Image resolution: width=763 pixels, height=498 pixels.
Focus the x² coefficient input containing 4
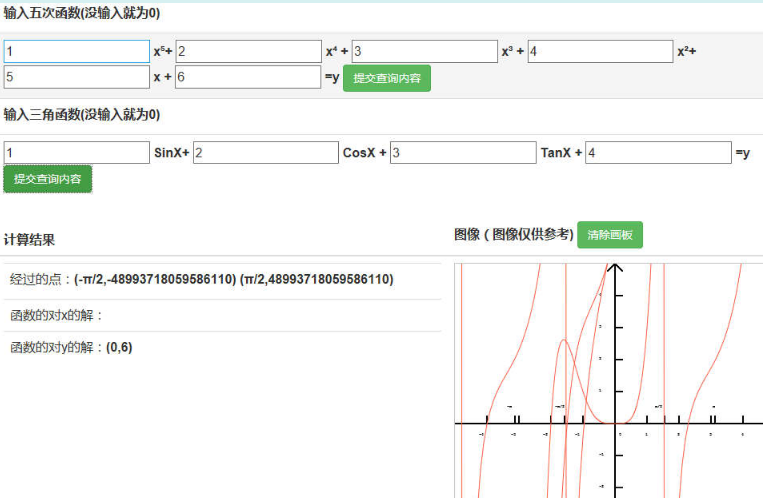600,51
